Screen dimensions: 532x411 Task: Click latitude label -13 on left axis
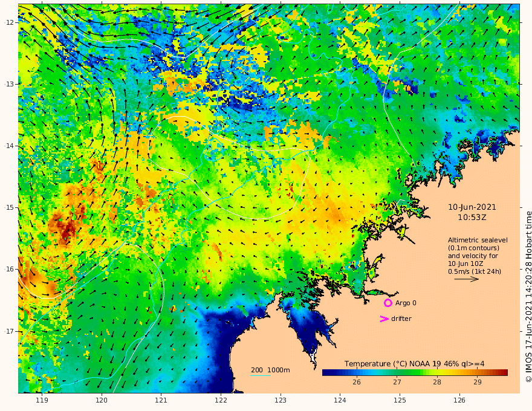[x=9, y=84]
